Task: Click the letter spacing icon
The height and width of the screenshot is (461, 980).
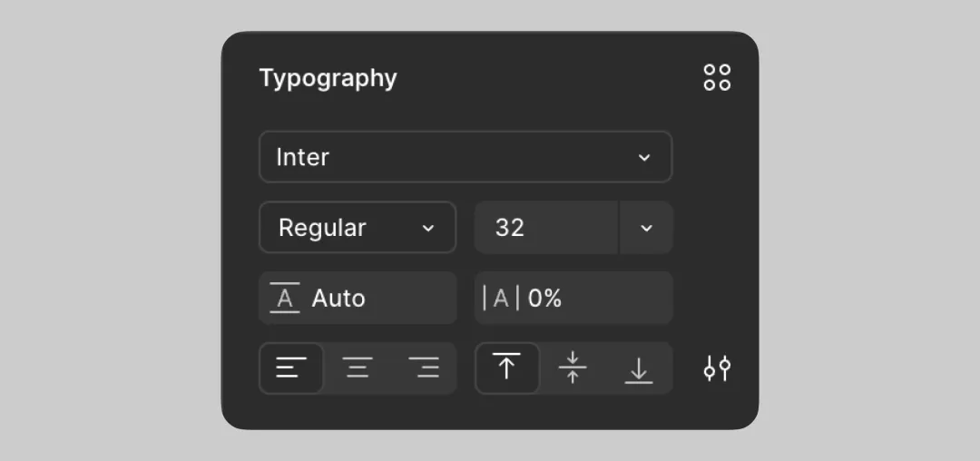Action: pyautogui.click(x=501, y=298)
